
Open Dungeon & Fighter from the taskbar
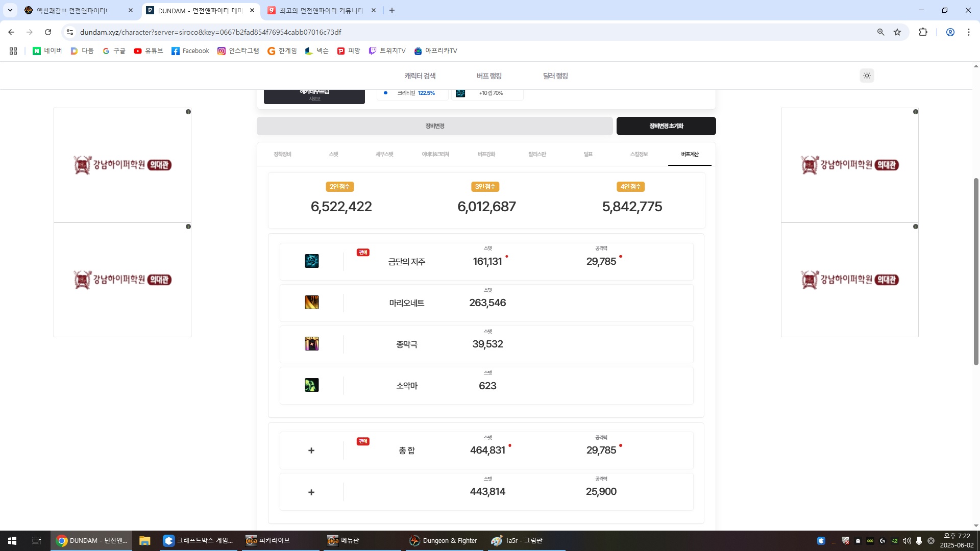click(x=444, y=541)
